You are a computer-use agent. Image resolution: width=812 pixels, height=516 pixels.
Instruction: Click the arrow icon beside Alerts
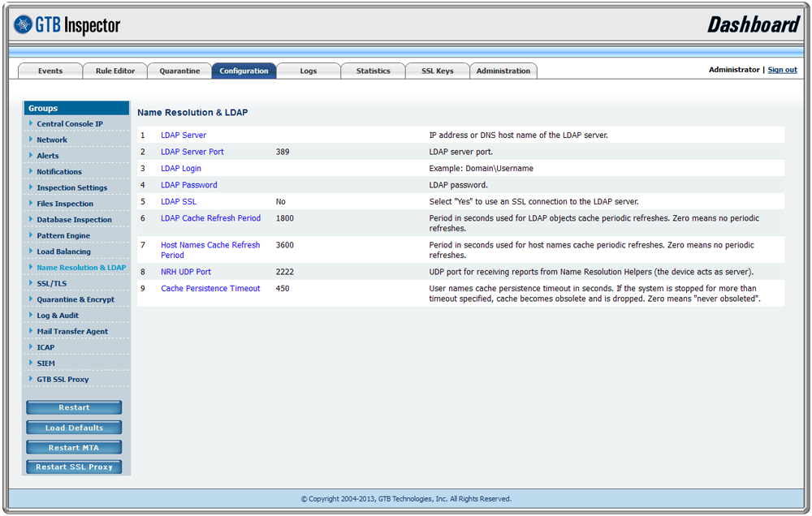pos(31,155)
